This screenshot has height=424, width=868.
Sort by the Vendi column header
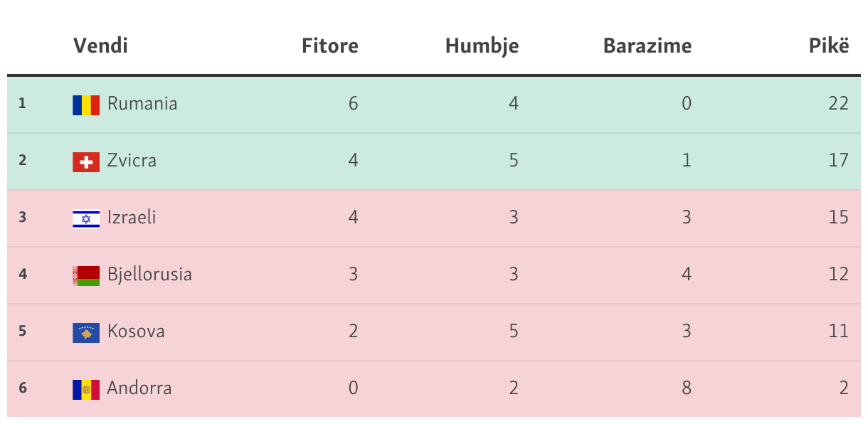100,46
